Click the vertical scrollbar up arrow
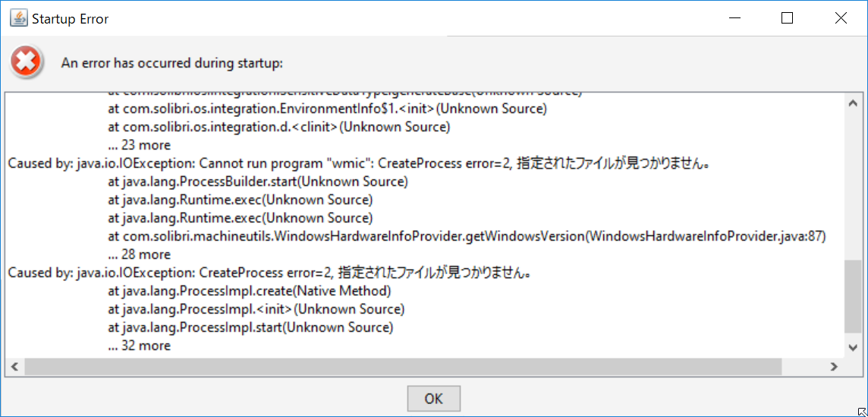 pos(852,103)
